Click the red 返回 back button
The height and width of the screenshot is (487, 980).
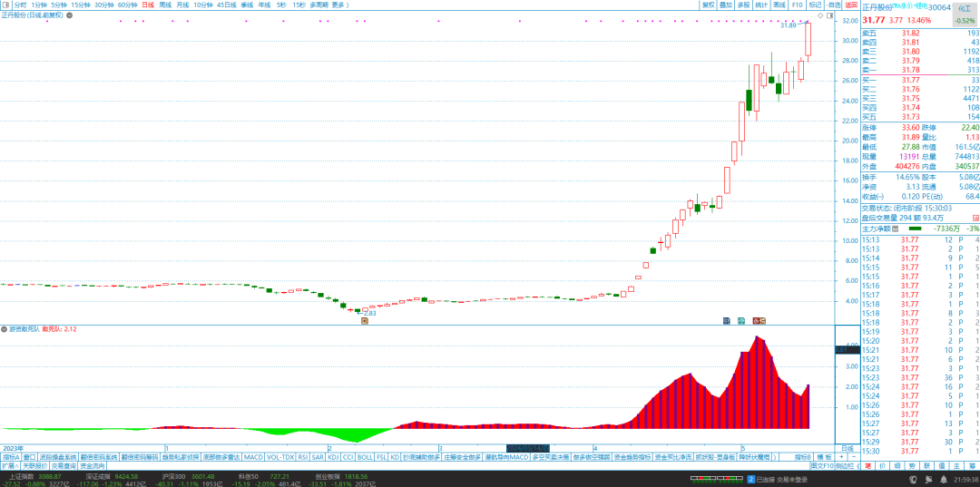[851, 5]
